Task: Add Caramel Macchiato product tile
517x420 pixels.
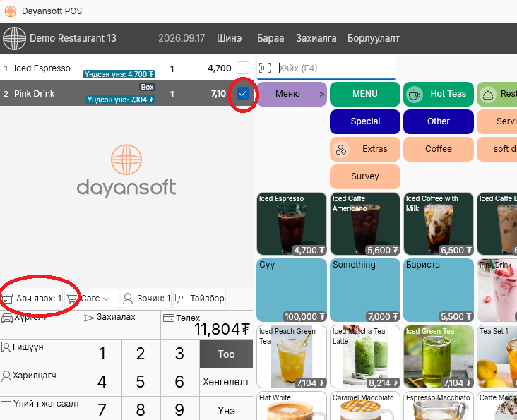Action: 365,406
